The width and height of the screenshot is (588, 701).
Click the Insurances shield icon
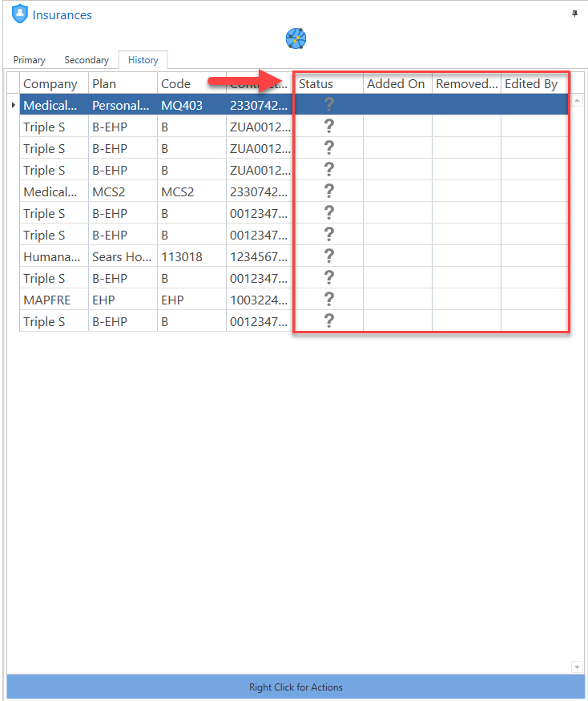click(20, 14)
